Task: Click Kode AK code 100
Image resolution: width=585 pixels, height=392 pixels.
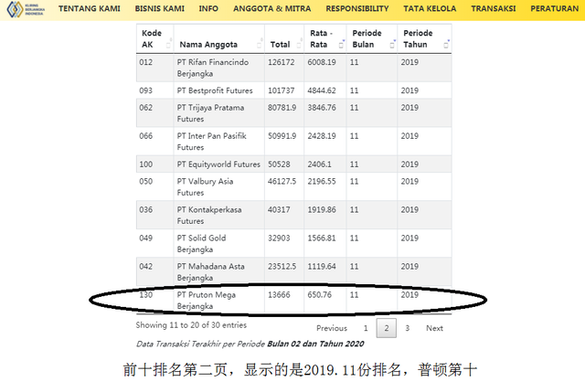Action: point(146,164)
